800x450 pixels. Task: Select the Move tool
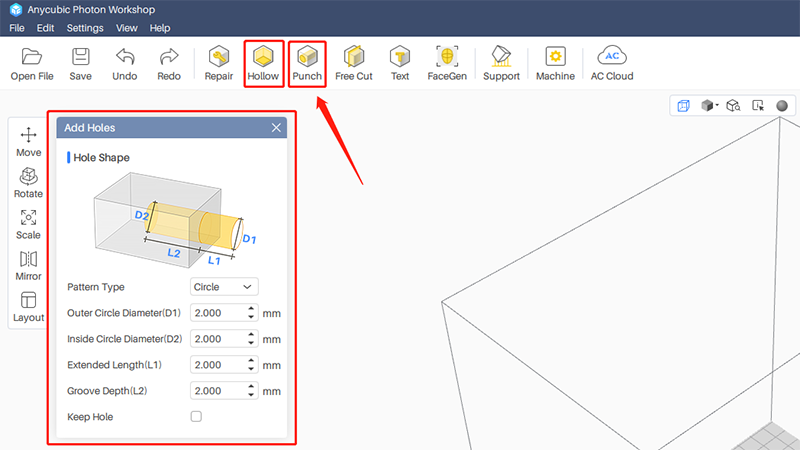click(x=29, y=142)
